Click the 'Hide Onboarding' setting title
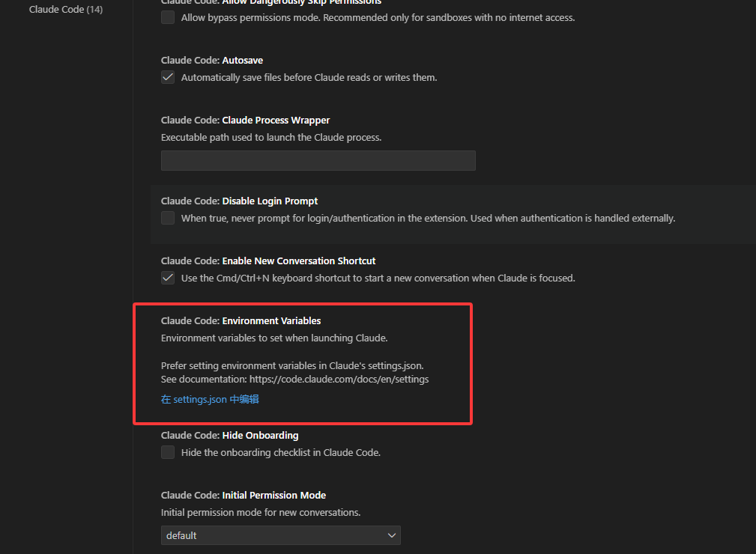The width and height of the screenshot is (756, 554). (229, 435)
